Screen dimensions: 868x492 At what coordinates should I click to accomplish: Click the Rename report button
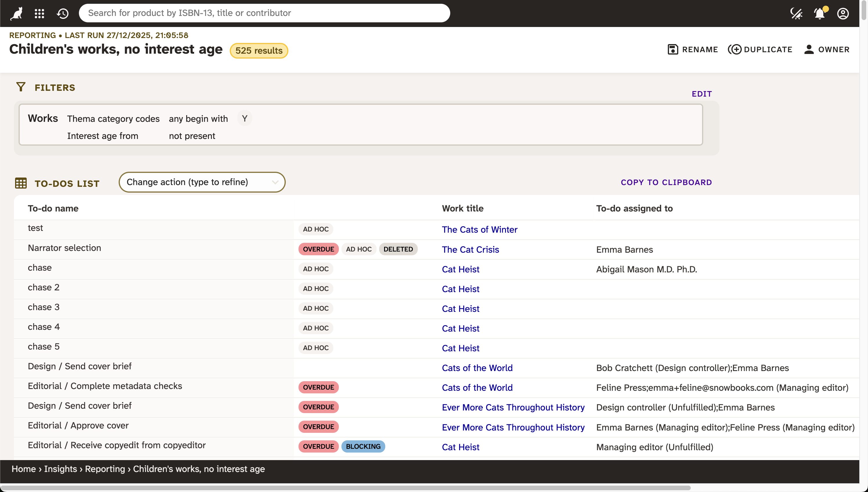pos(693,49)
